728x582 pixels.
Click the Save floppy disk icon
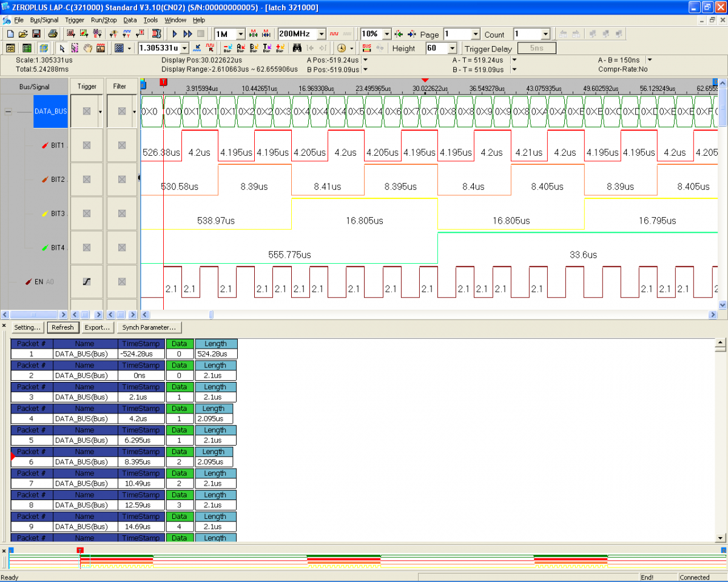click(36, 34)
